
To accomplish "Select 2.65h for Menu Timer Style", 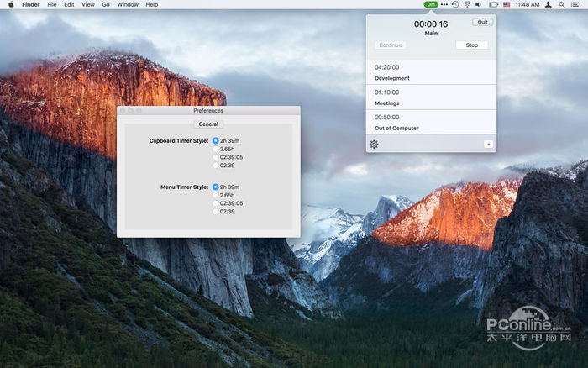I will (x=216, y=195).
